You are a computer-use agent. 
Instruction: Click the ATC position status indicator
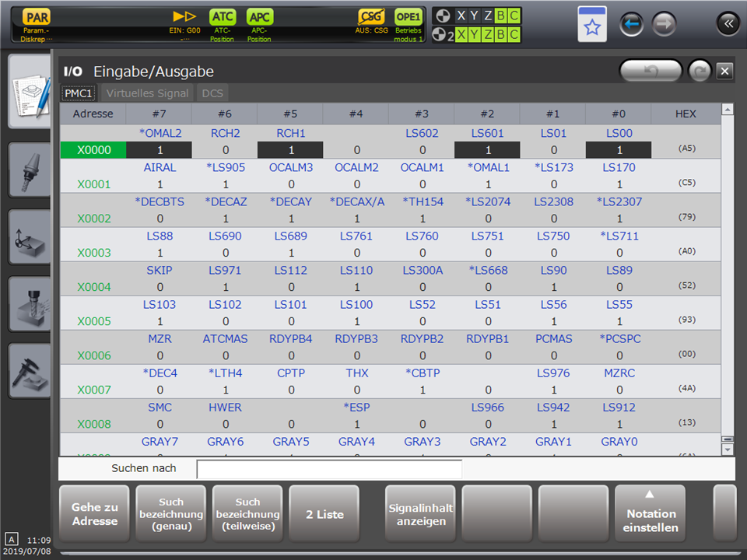(222, 17)
